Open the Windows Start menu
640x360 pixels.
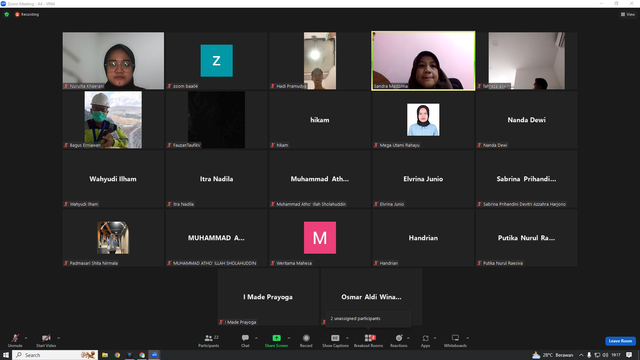click(x=6, y=355)
